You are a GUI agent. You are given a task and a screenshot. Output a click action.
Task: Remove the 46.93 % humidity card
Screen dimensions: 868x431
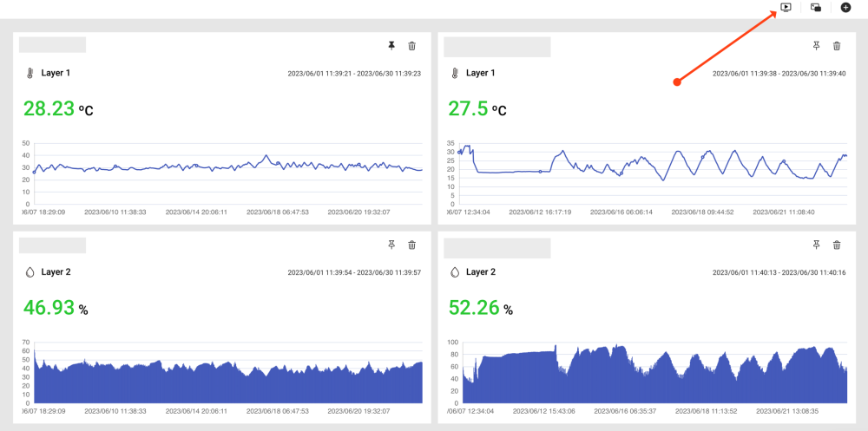point(412,245)
